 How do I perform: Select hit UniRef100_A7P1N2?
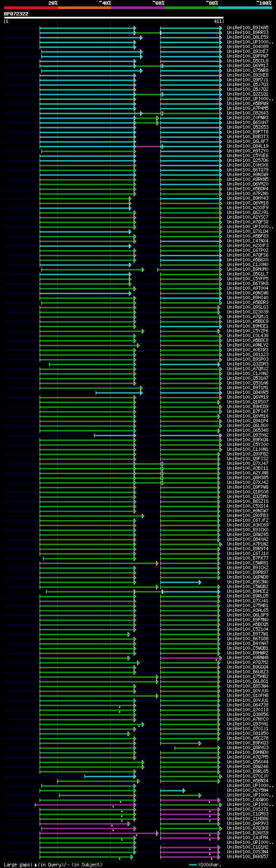(248, 544)
